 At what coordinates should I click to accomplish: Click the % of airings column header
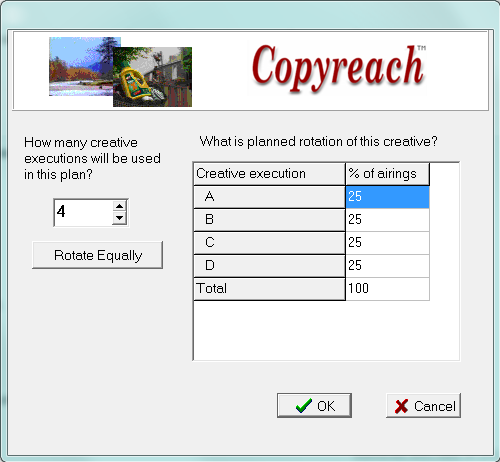(387, 174)
